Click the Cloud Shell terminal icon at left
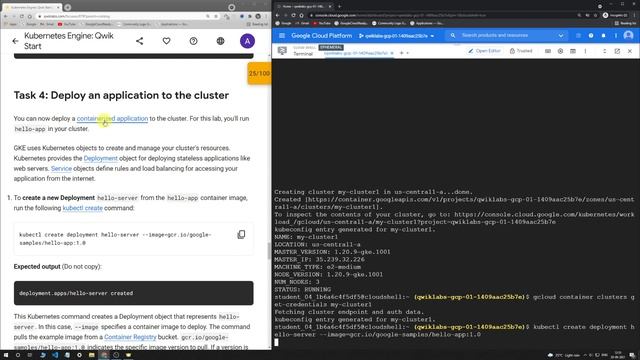Viewport: 640px width, 360px height. point(282,51)
